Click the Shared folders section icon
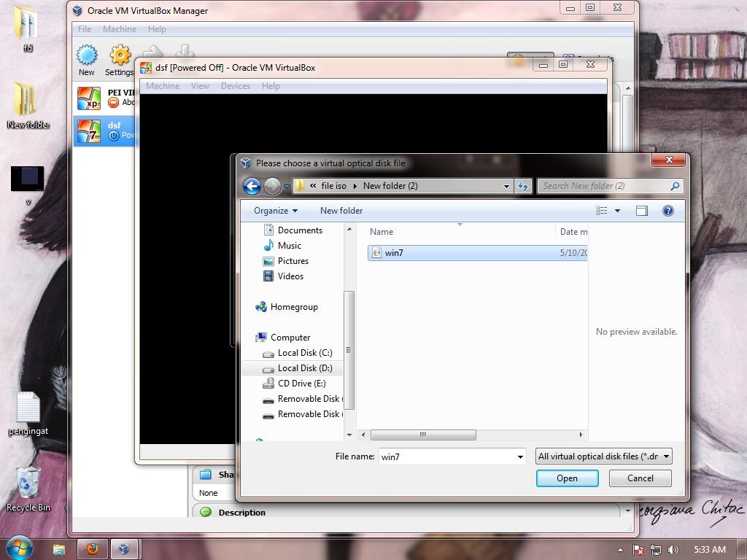747x560 pixels. coord(206,474)
